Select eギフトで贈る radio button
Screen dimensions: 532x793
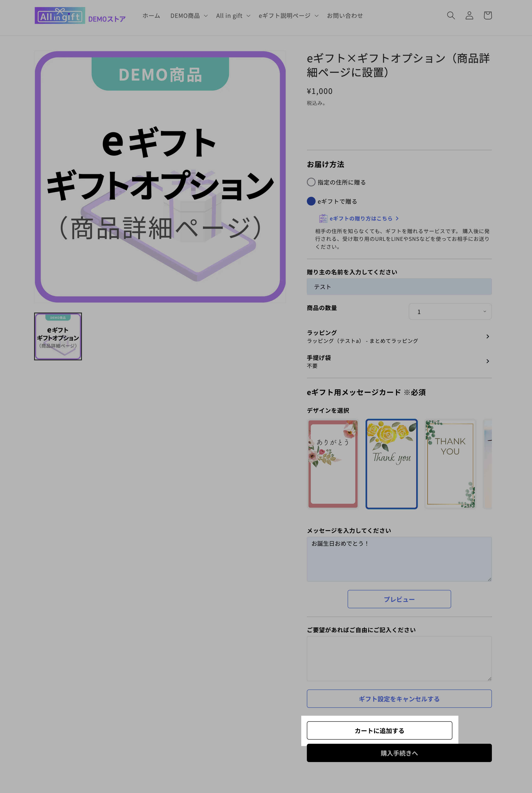[311, 201]
